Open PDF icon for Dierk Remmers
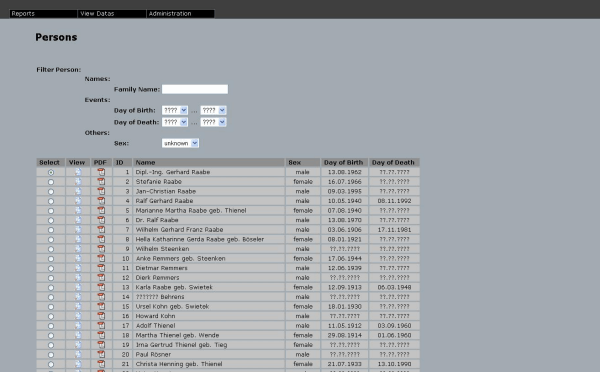Screen dimensions: 600x372 [x=101, y=277]
